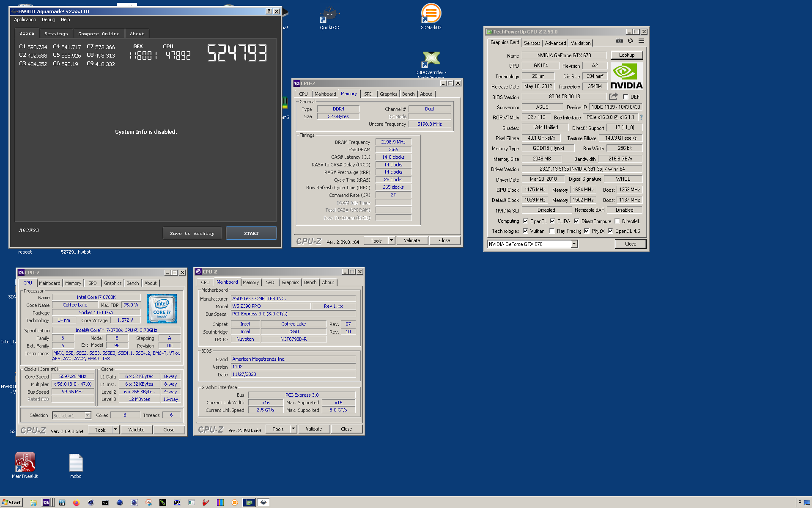The width and height of the screenshot is (812, 508).
Task: Open the GPU-Z hamburger menu
Action: 641,41
